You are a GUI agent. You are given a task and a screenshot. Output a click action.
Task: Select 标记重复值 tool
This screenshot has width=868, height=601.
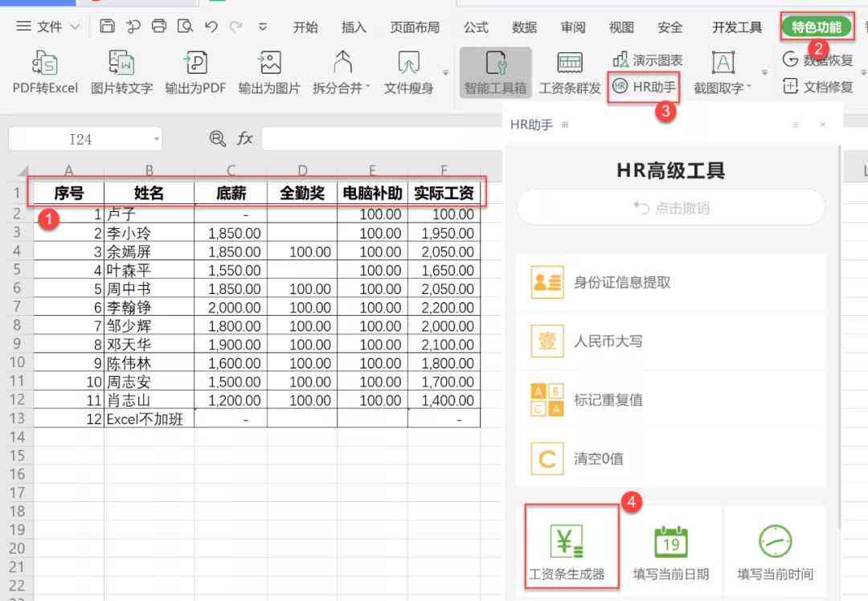[671, 399]
